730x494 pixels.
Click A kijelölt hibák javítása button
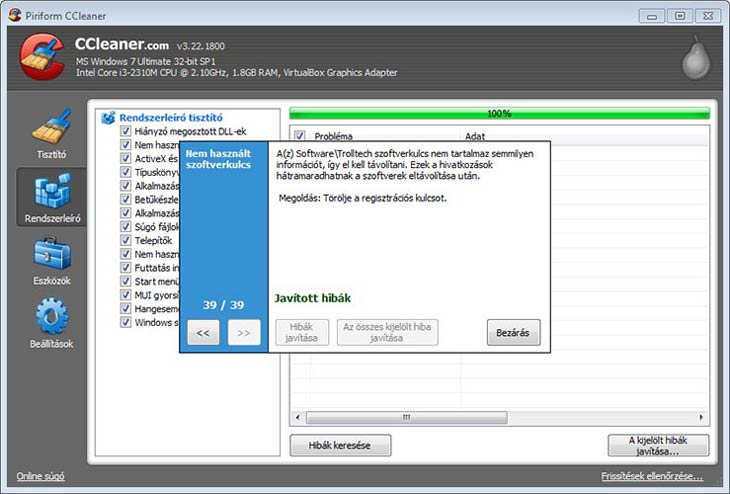pyautogui.click(x=658, y=445)
